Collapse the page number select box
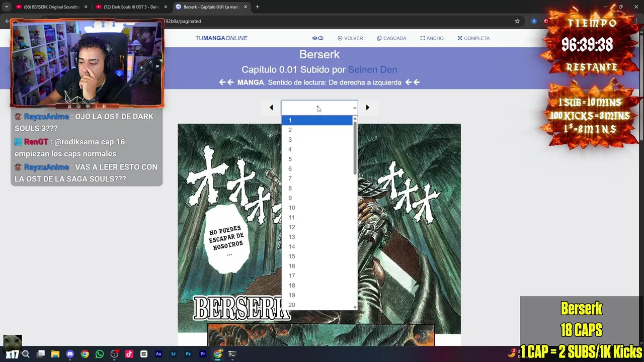The width and height of the screenshot is (644, 362). pyautogui.click(x=319, y=108)
